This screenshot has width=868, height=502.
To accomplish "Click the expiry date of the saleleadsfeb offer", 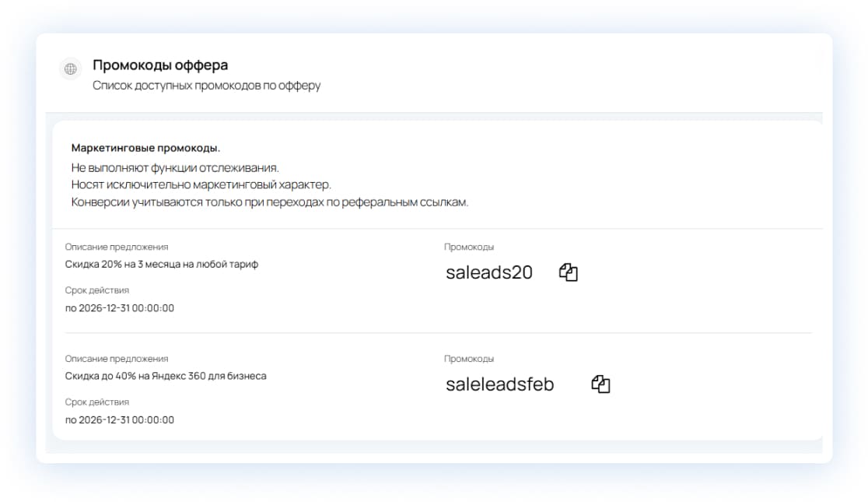I will [x=120, y=420].
